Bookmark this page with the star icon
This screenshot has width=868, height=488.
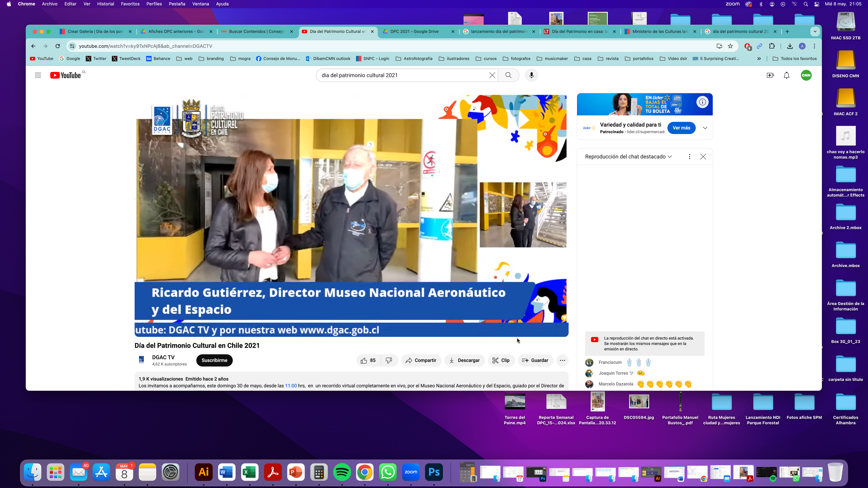tap(730, 46)
